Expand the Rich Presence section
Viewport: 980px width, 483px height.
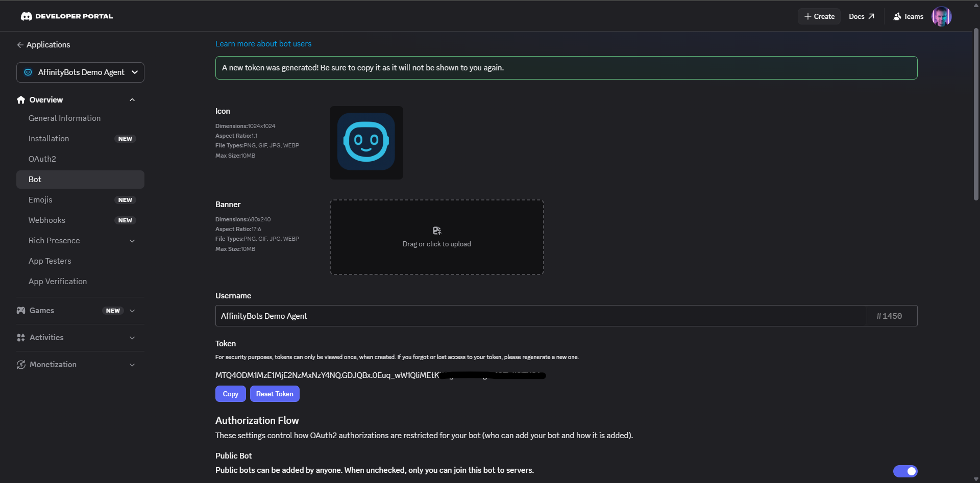click(132, 240)
